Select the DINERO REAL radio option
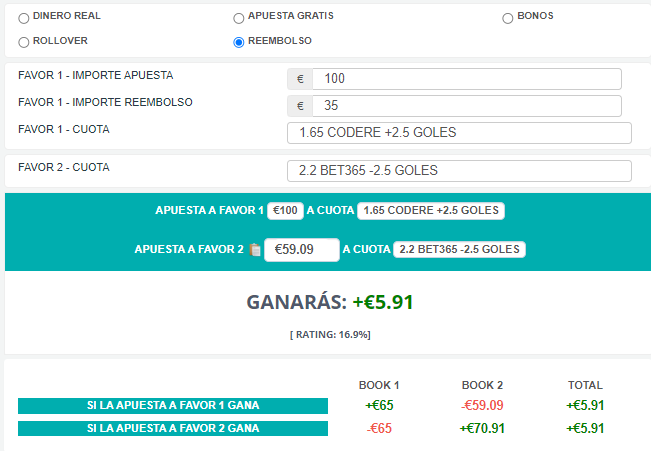Screen dimensions: 651x451 point(24,18)
